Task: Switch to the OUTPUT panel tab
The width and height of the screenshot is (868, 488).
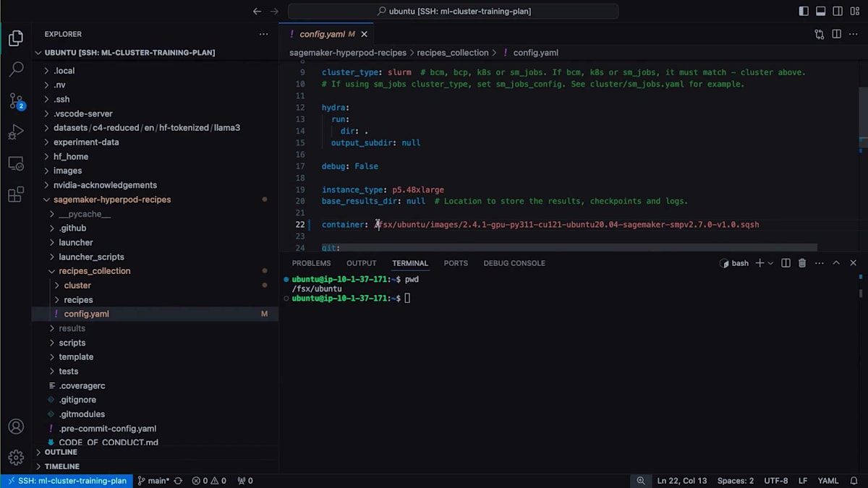Action: click(361, 263)
